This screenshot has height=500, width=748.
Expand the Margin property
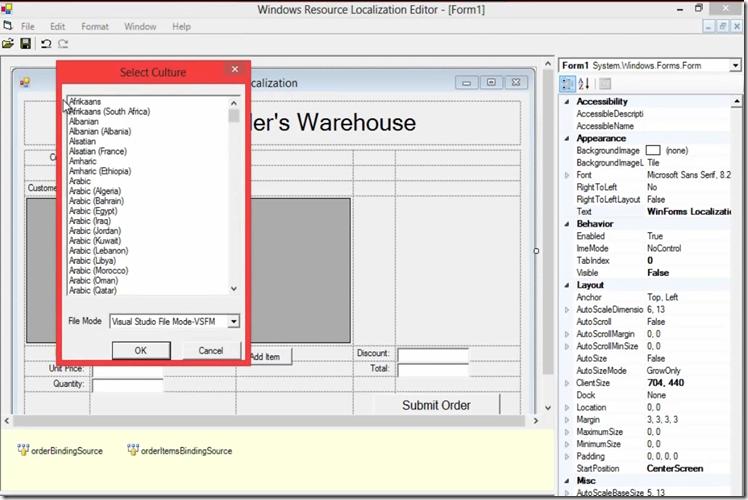pos(567,420)
